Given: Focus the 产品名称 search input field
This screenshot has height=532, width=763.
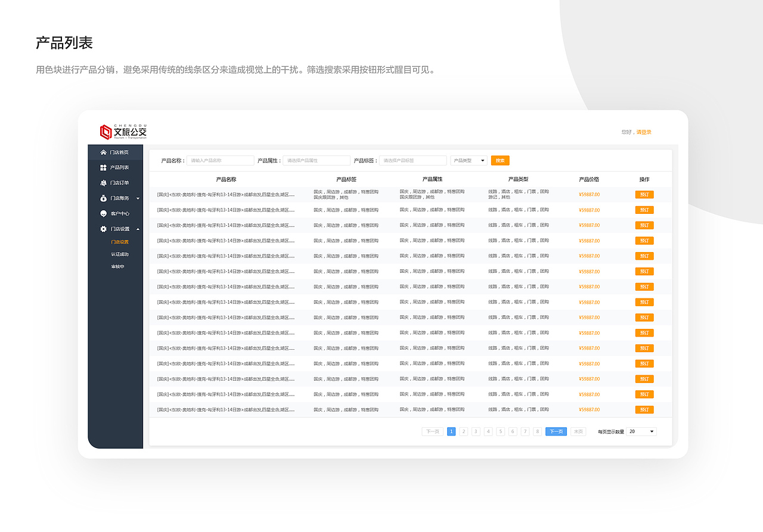Looking at the screenshot, I should click(x=221, y=160).
